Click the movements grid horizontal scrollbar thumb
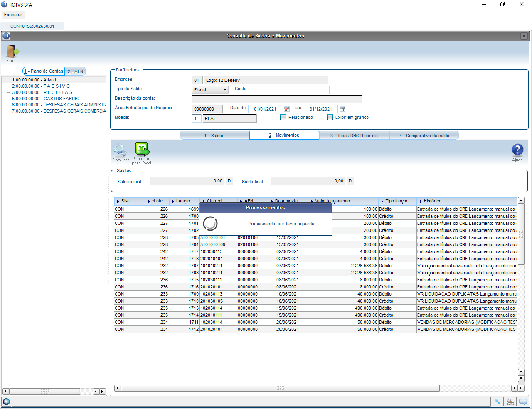Image resolution: width=532 pixels, height=409 pixels. (x=280, y=388)
